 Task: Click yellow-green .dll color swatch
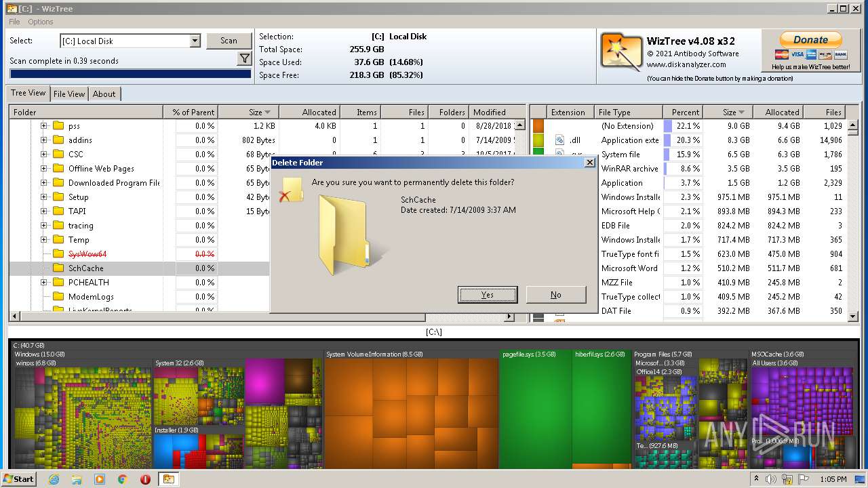point(538,140)
